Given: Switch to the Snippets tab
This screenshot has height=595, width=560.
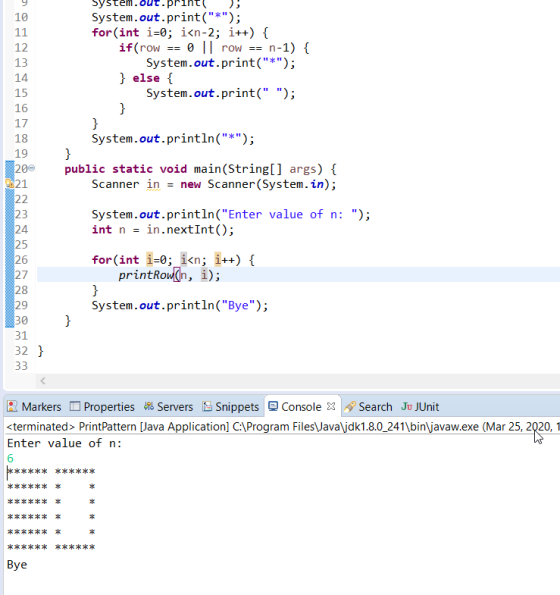Looking at the screenshot, I should coord(231,407).
